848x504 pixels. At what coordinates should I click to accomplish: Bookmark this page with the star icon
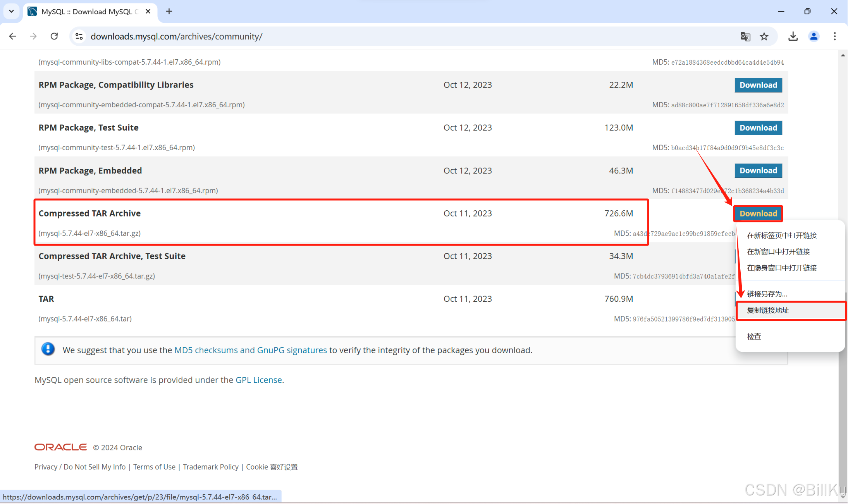click(764, 36)
